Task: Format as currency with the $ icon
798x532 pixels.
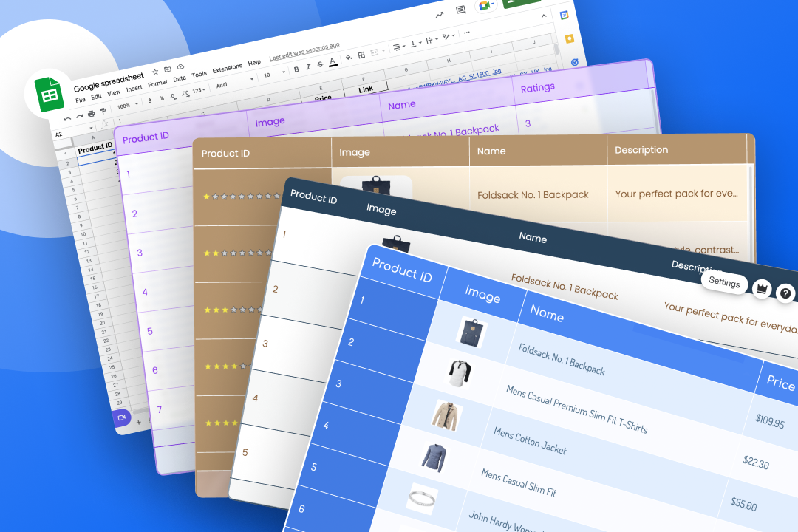Action: [x=149, y=100]
